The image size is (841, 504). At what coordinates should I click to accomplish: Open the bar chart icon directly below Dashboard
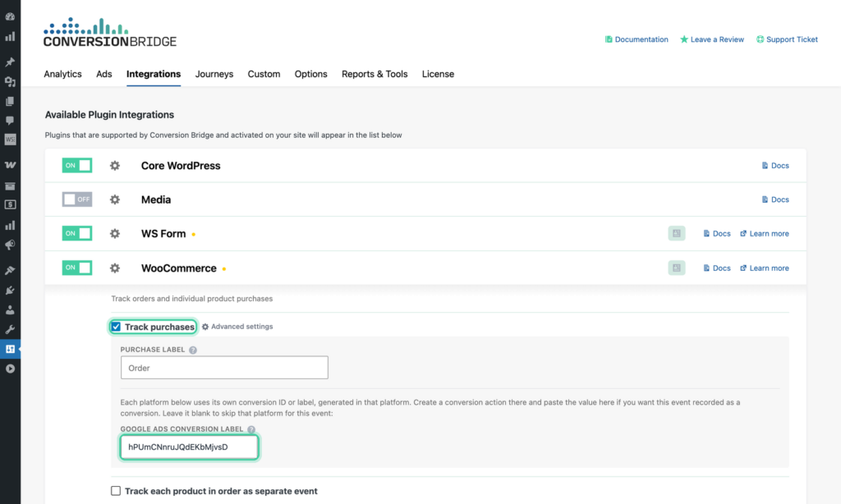coord(10,36)
